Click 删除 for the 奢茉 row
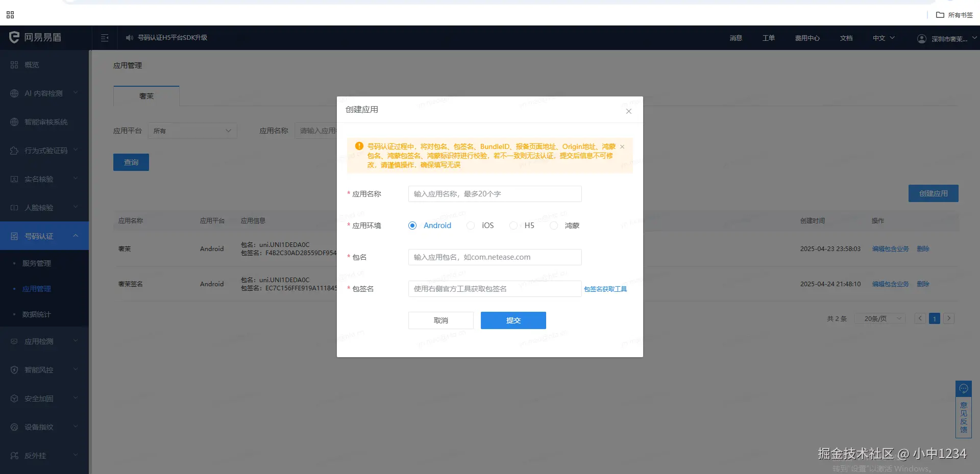This screenshot has height=474, width=980. coord(923,248)
